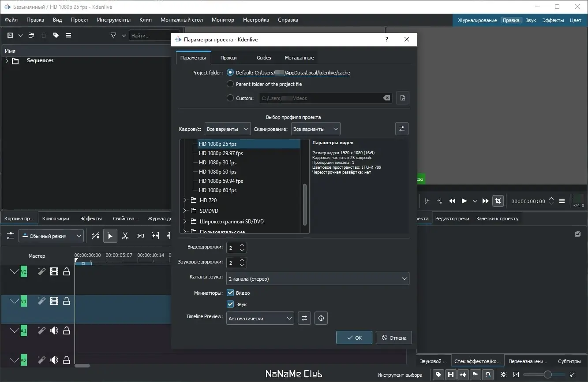Uncheck the Видео thumbnails checkbox

pos(230,293)
